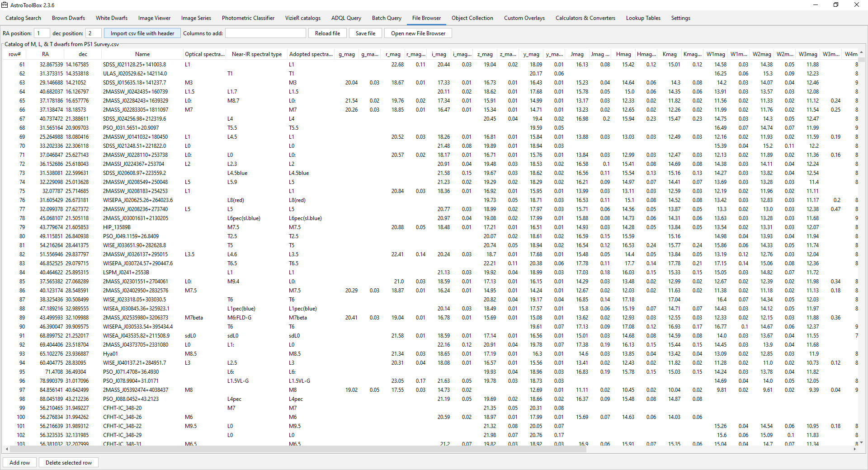Sort by the Name column header
Screen dimensions: 868x470
[142, 54]
